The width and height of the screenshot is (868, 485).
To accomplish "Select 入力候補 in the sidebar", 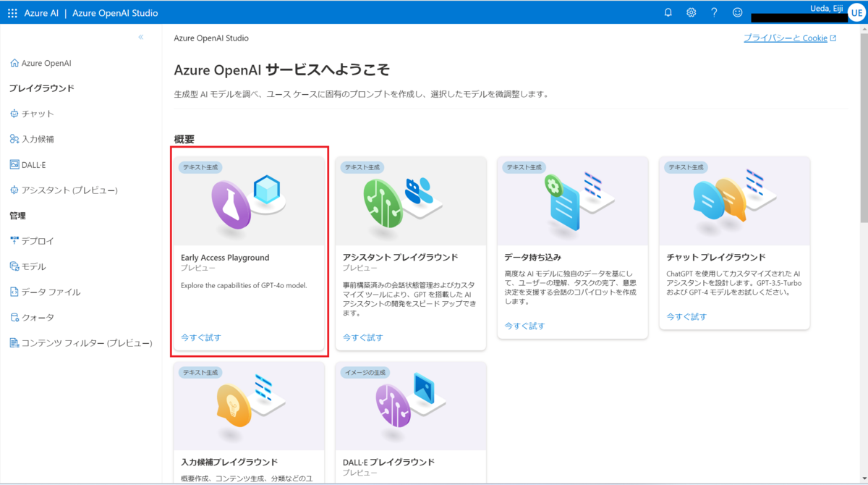I will [38, 139].
